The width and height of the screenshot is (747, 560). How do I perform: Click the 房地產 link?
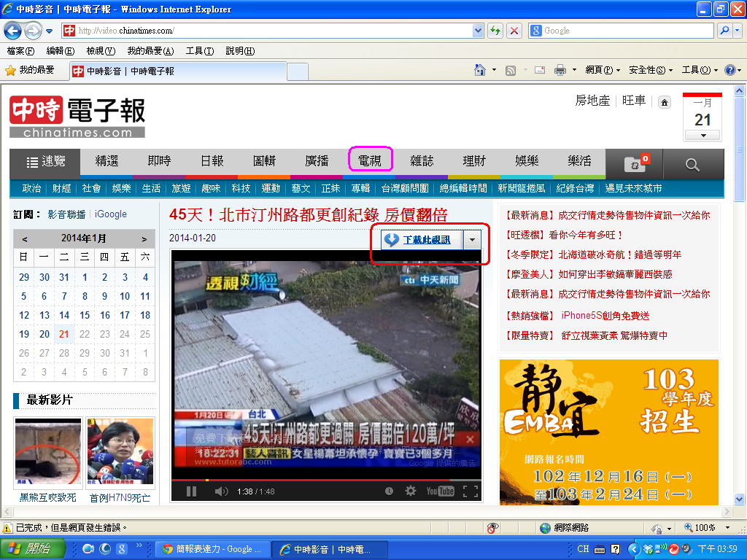click(x=592, y=101)
